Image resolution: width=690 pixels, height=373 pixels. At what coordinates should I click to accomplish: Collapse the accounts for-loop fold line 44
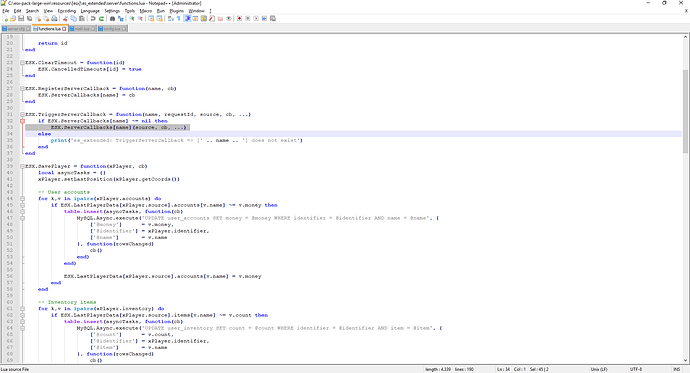point(22,199)
